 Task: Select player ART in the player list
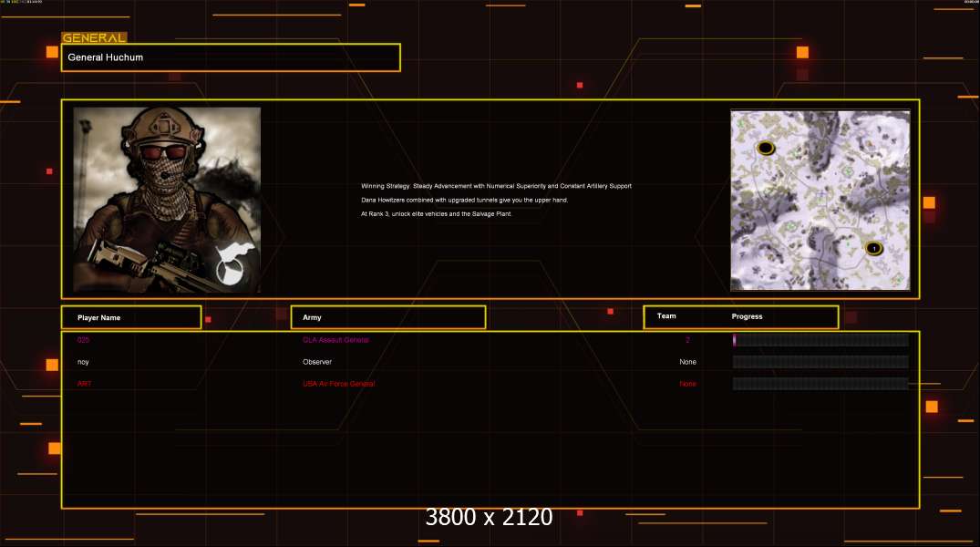click(84, 384)
